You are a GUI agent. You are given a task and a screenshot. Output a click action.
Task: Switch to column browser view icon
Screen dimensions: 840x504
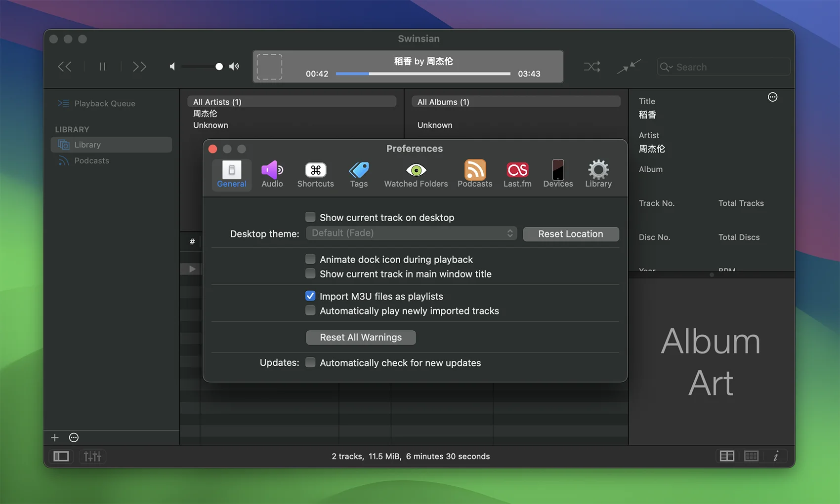click(x=727, y=456)
